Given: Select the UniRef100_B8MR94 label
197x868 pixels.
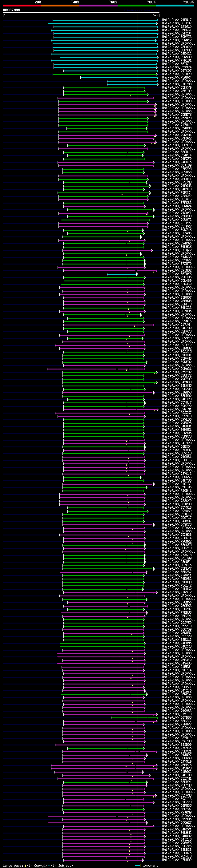Looking at the screenshot, I should 177,782.
